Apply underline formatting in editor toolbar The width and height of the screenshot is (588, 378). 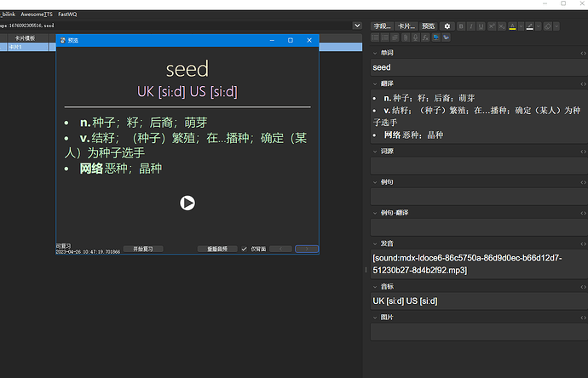point(481,26)
